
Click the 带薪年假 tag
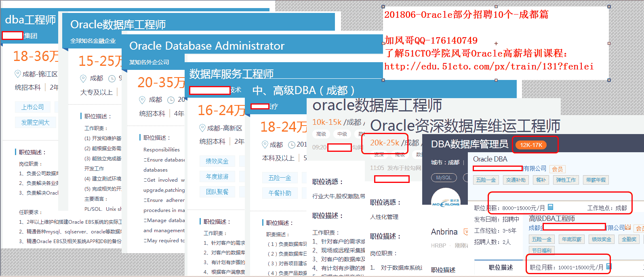(x=596, y=180)
